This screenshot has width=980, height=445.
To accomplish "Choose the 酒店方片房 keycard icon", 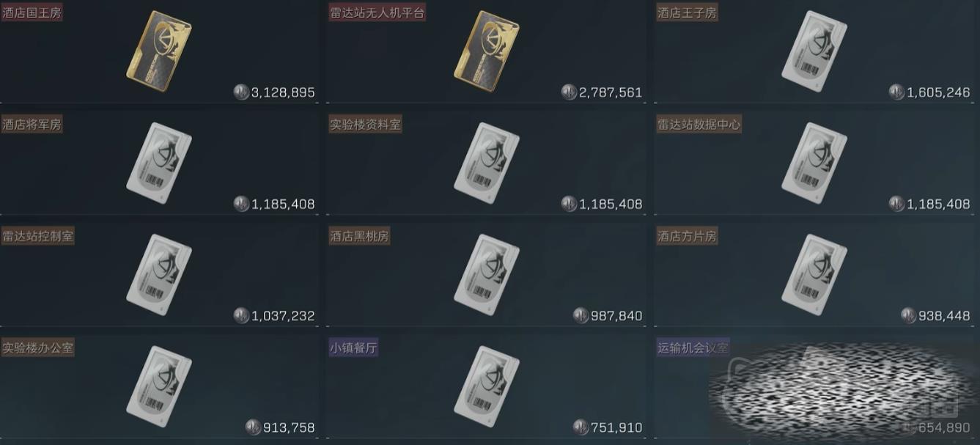I will tap(814, 275).
